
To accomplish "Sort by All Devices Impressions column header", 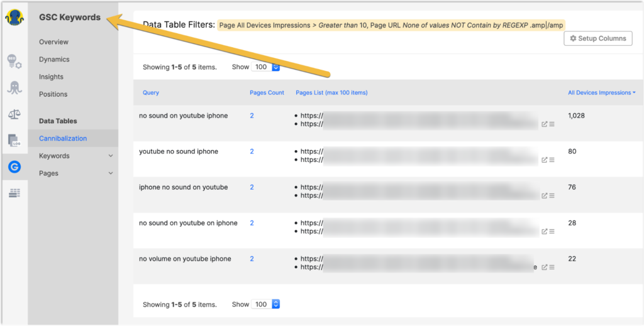I will tap(601, 92).
